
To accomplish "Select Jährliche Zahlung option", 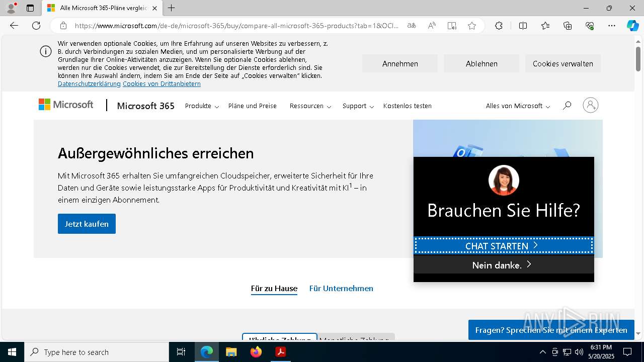I will (280, 337).
